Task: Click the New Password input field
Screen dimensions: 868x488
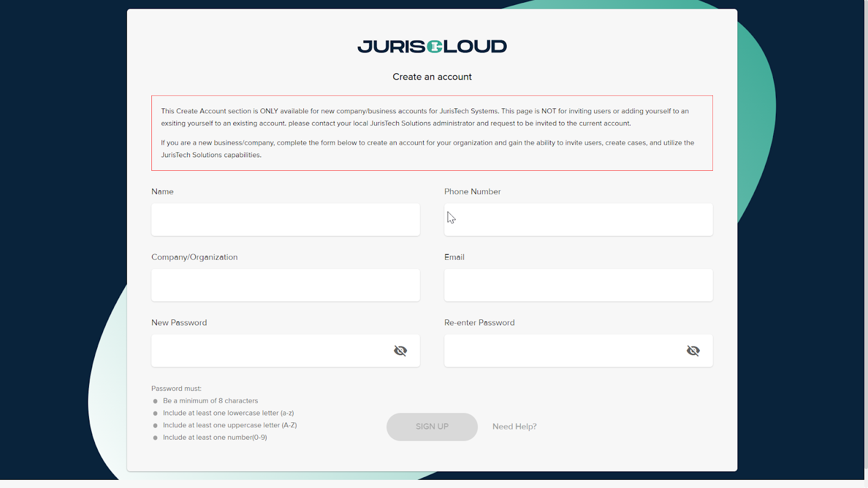Action: tap(271, 350)
